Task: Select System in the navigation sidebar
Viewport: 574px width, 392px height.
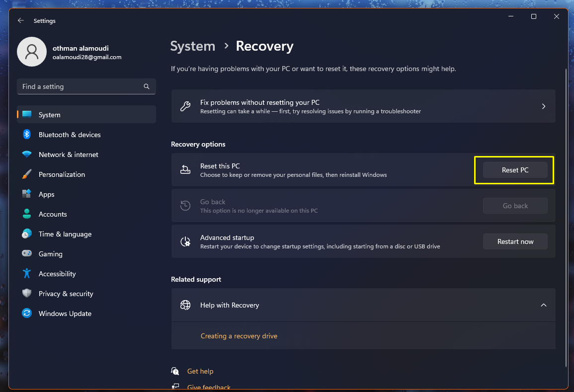Action: pyautogui.click(x=49, y=114)
